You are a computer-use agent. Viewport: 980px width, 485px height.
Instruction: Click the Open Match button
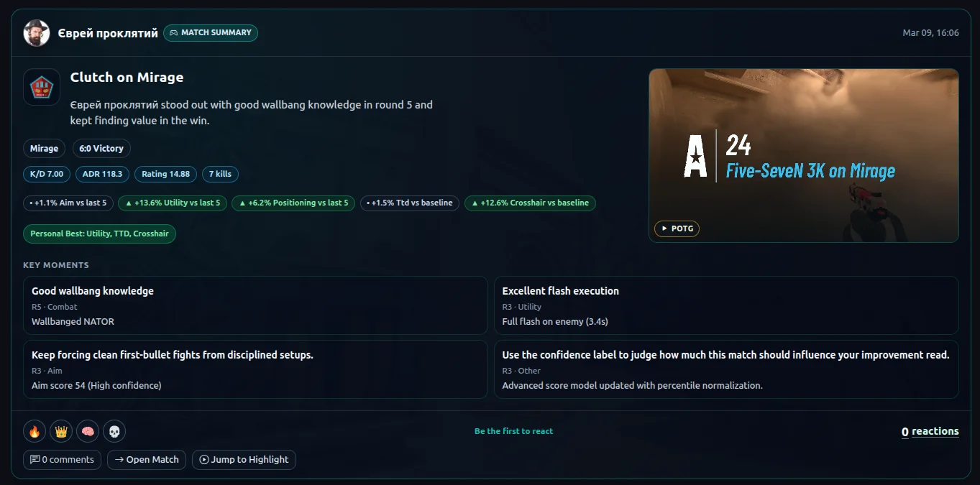tap(147, 460)
